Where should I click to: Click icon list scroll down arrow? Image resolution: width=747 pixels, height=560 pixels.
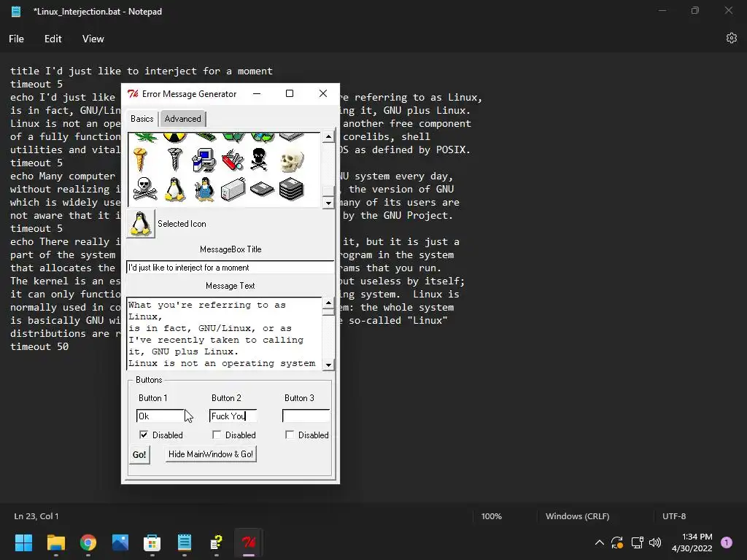(328, 203)
